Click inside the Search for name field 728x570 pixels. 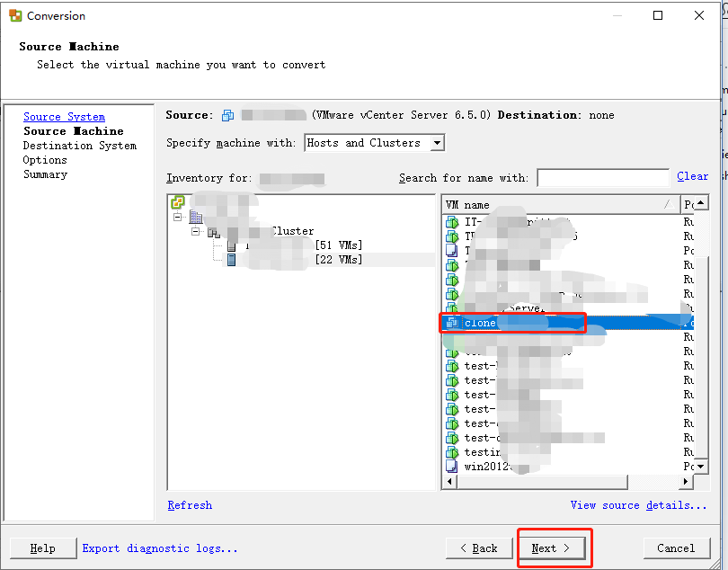click(x=604, y=176)
